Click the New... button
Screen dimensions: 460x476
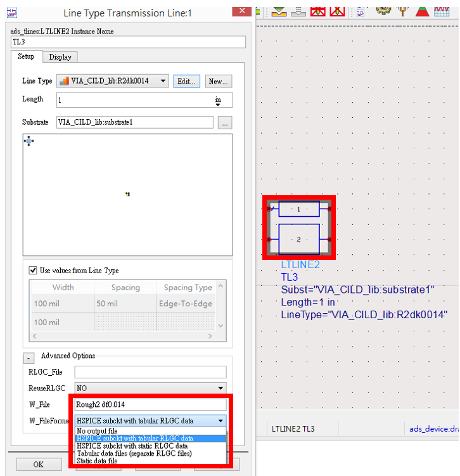click(219, 81)
